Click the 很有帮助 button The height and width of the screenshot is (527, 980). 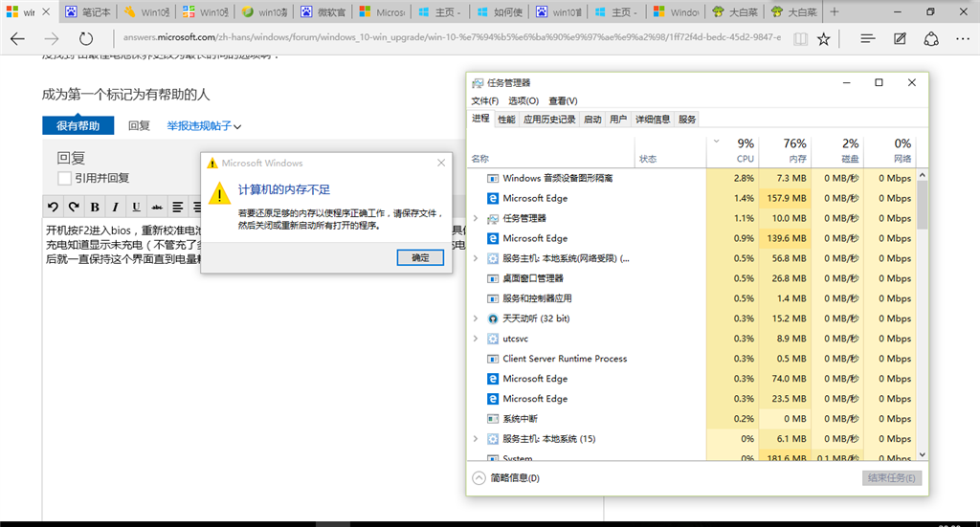(78, 125)
